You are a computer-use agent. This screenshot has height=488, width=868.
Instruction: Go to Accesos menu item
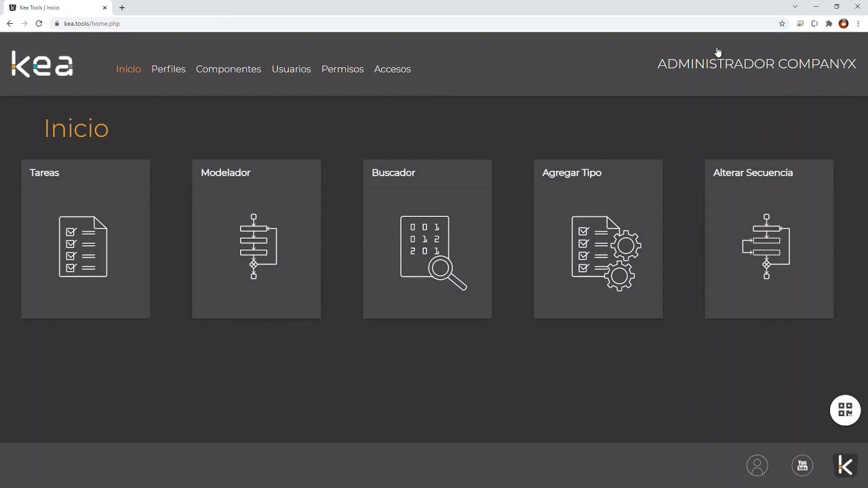click(x=393, y=69)
